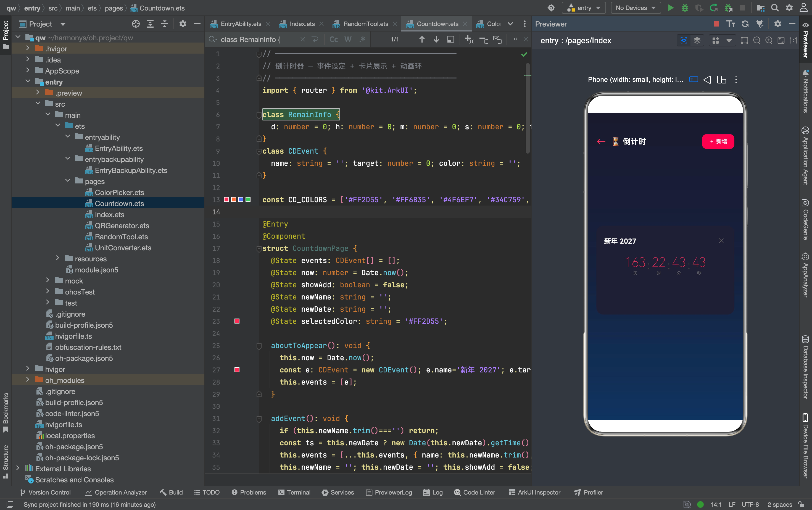This screenshot has height=510, width=812.
Task: Open the Problems tool tab
Action: coord(249,493)
